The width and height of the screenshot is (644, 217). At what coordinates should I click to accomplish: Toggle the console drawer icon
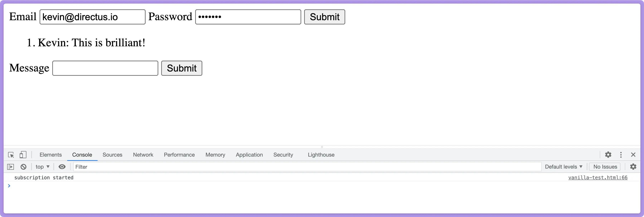(x=11, y=167)
